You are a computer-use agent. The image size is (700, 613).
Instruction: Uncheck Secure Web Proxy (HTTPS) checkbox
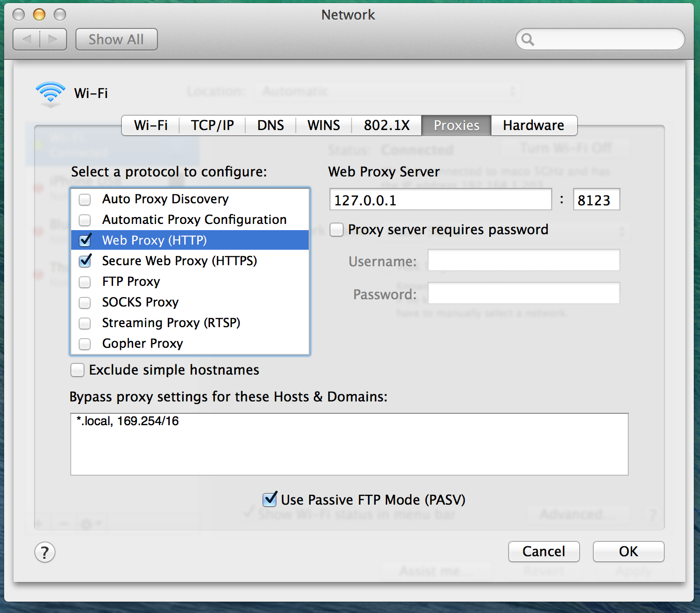pos(85,261)
